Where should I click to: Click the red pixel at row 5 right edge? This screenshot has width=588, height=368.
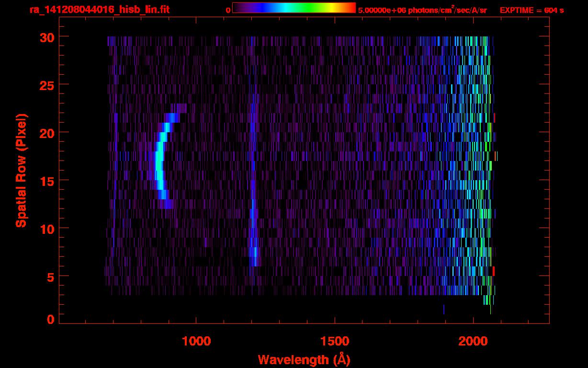(494, 271)
